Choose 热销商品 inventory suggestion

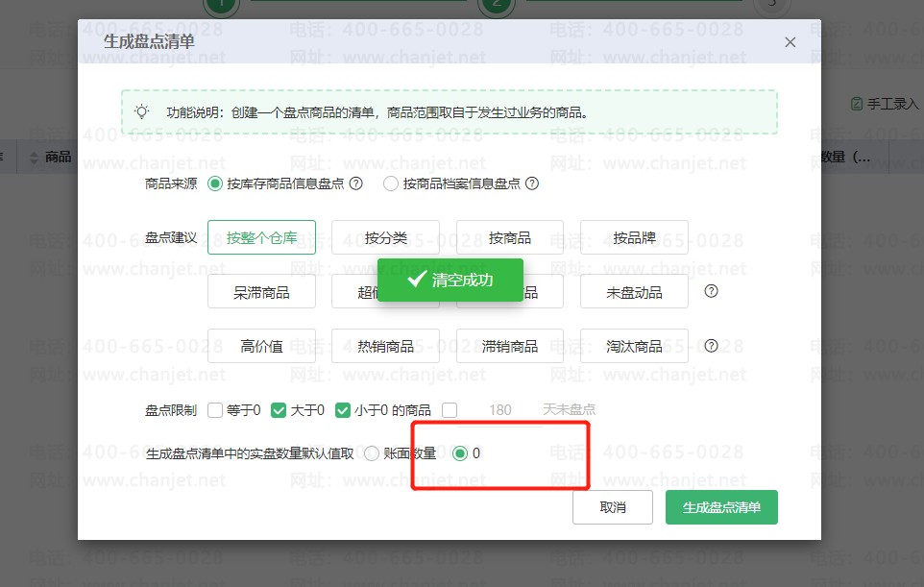(385, 346)
